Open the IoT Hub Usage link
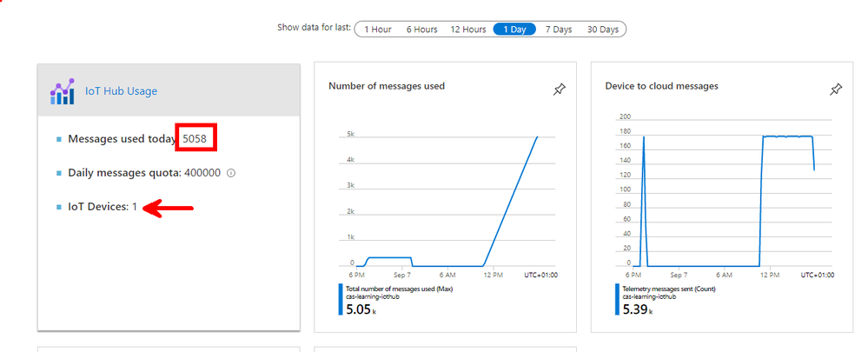The image size is (868, 352). pyautogui.click(x=121, y=91)
